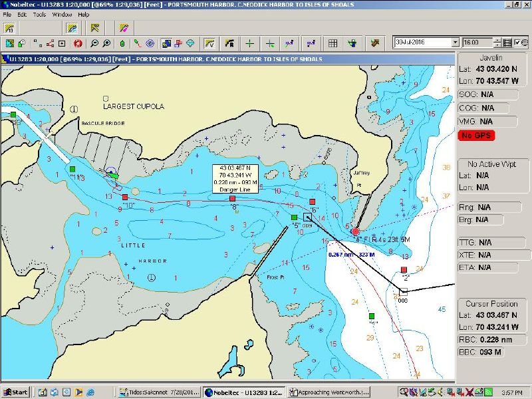Click the zoom in magnifier icon
Screen dimensions: 532x399
[106, 43]
